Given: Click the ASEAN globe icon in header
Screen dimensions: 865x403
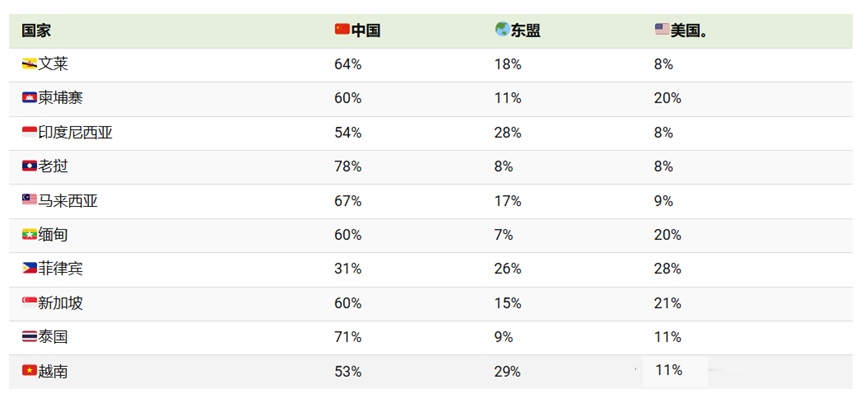Looking at the screenshot, I should click(501, 29).
